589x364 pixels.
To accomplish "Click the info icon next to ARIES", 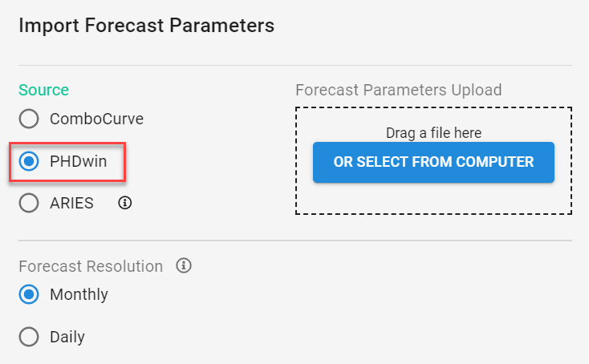I will pos(124,203).
